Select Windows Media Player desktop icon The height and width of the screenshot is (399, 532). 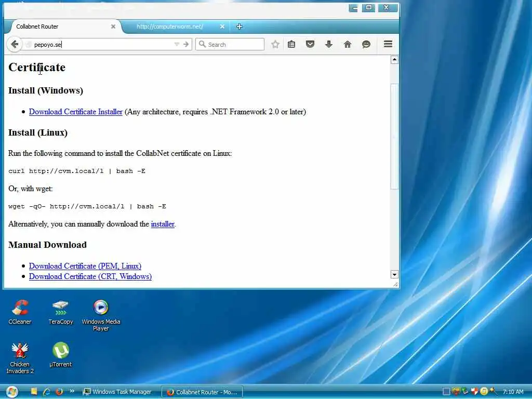(101, 315)
